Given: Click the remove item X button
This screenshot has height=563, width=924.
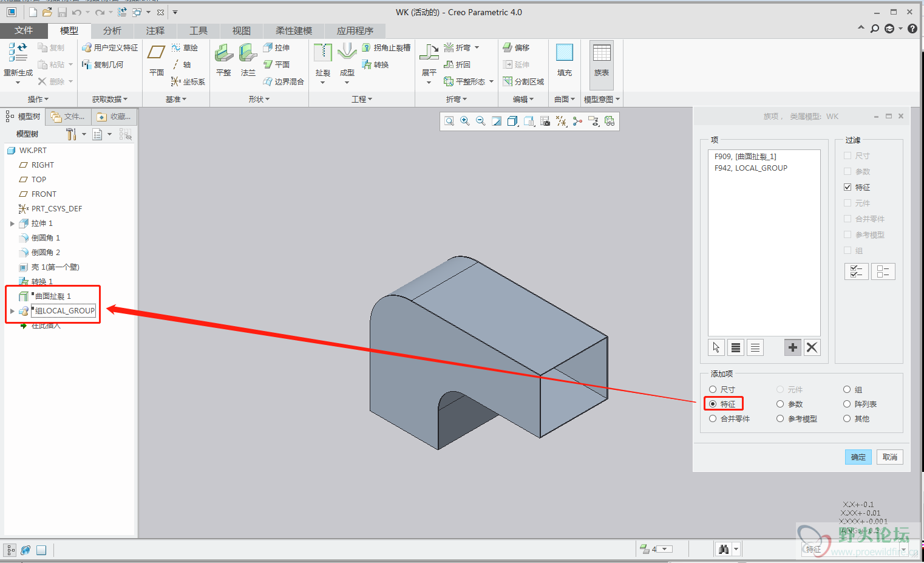Looking at the screenshot, I should click(x=812, y=347).
